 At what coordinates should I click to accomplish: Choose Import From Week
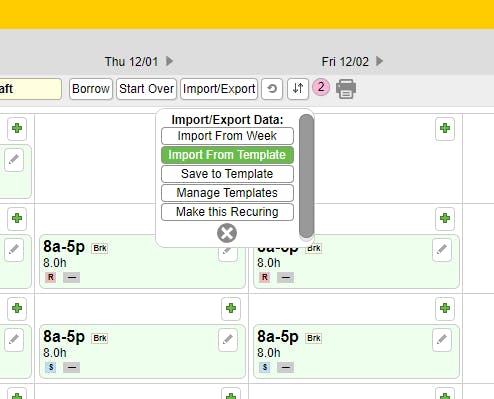(227, 136)
